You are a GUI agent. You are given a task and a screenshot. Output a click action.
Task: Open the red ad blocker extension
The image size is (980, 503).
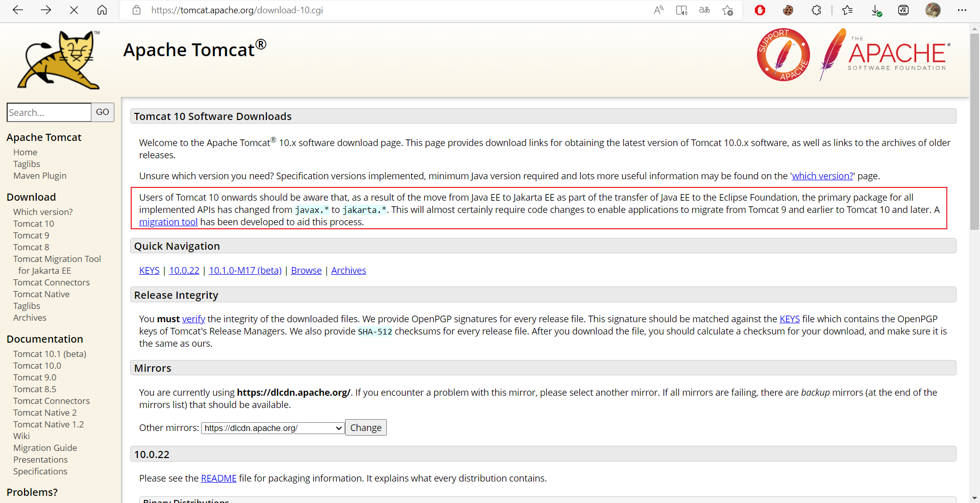click(x=760, y=10)
